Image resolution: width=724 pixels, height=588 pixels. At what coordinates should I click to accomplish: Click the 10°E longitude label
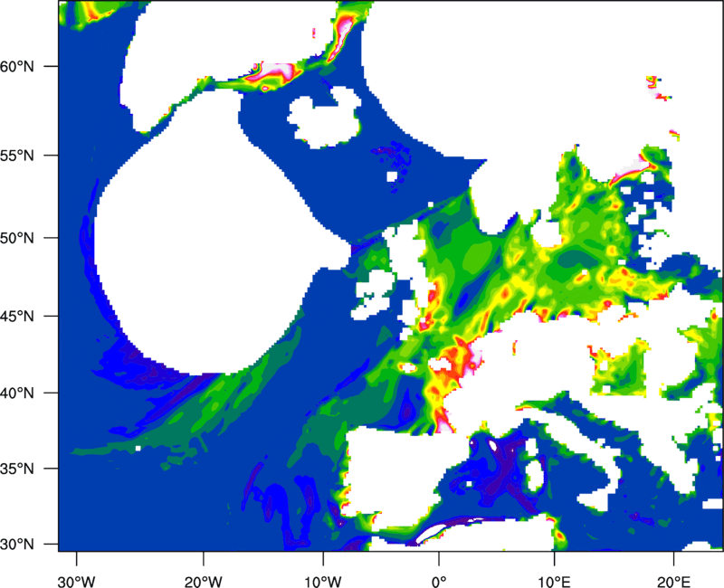coord(554,582)
